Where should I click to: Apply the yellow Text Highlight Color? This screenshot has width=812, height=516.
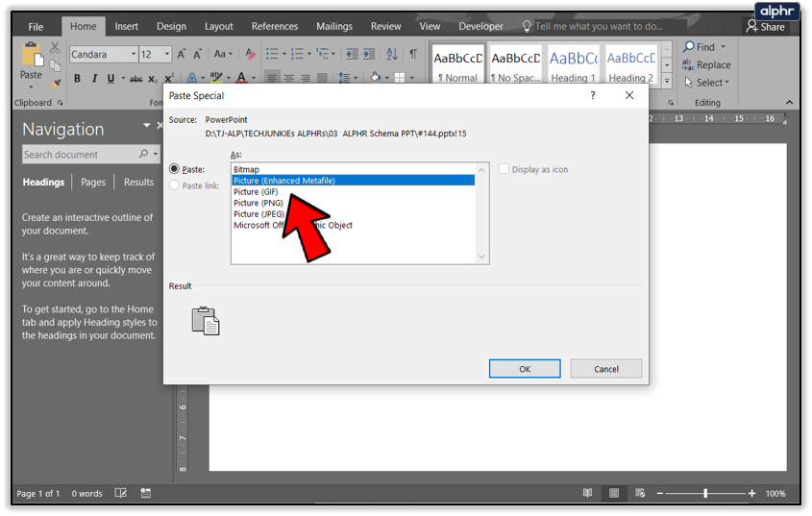point(216,78)
